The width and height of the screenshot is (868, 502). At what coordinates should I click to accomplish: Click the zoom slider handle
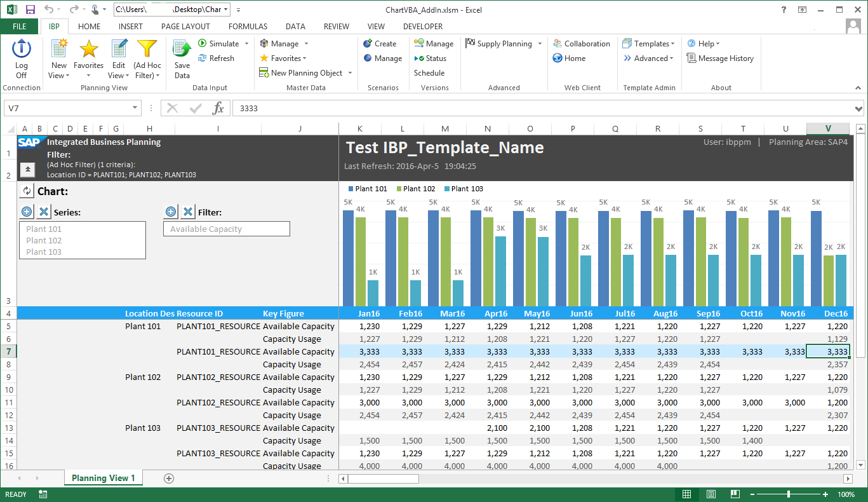point(788,494)
